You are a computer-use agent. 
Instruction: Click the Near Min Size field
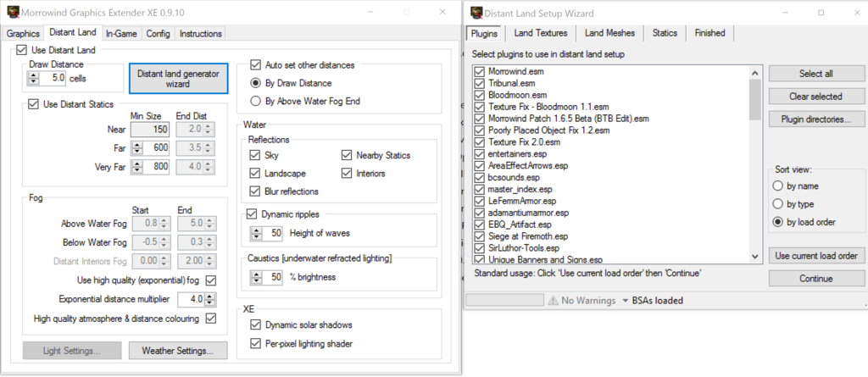point(151,130)
